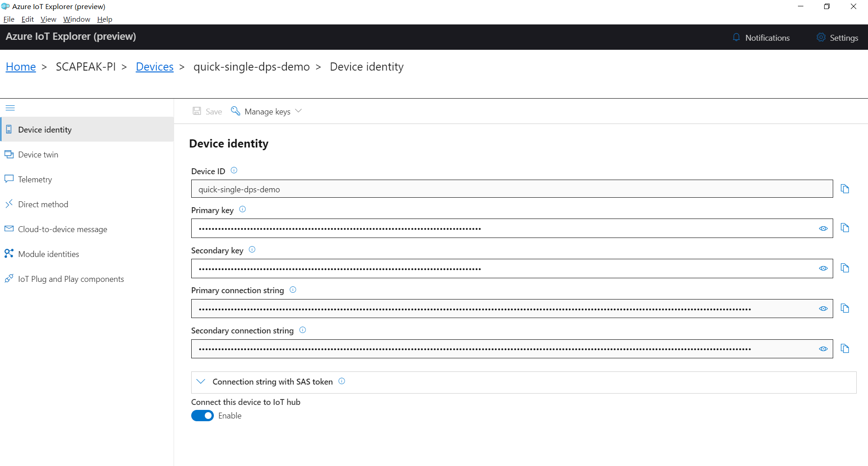Click the Secondary connection string info icon
Viewport: 868px width, 466px height.
(302, 330)
